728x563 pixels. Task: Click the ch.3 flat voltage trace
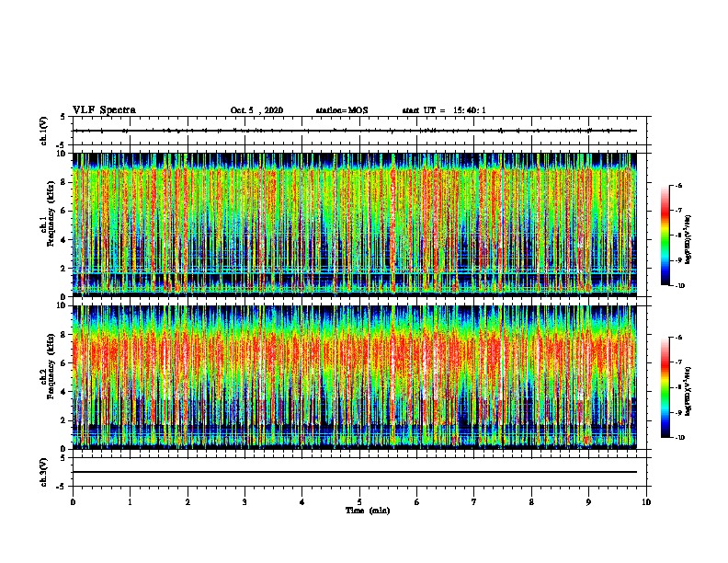pos(355,472)
